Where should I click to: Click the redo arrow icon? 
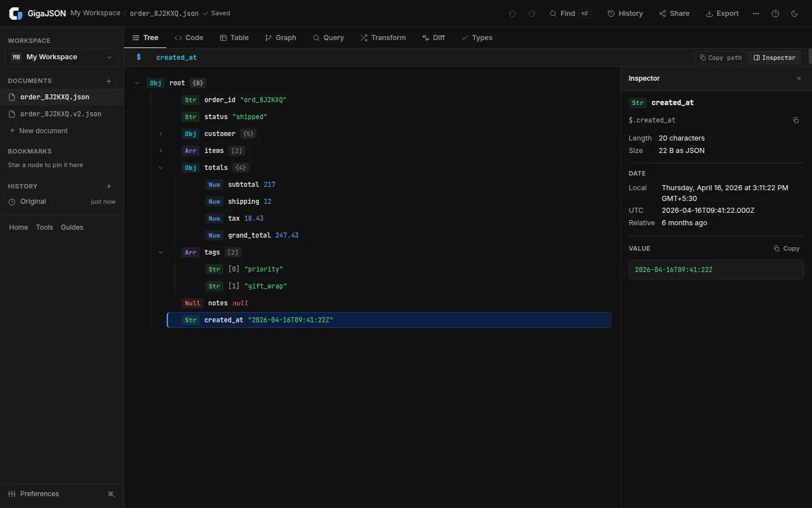pos(532,14)
